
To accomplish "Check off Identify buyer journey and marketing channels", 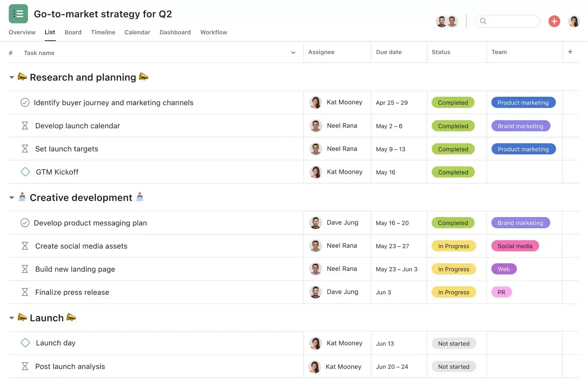I will pos(25,102).
